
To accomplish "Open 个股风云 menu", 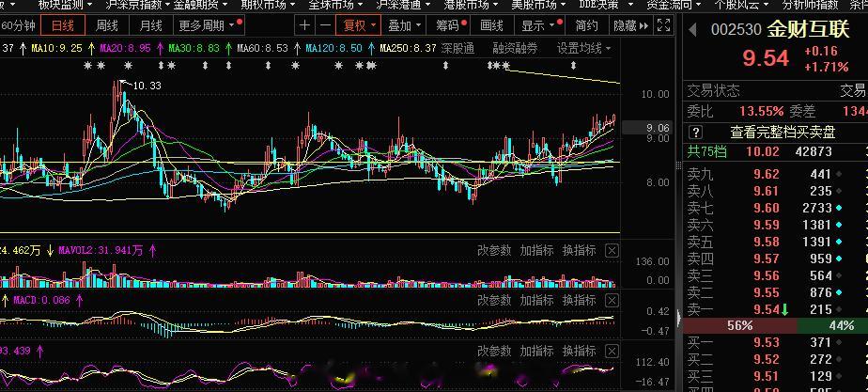I will 741,5.
